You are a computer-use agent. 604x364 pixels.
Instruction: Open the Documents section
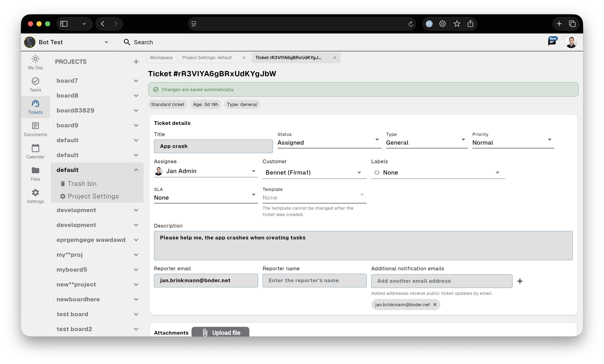coord(35,129)
